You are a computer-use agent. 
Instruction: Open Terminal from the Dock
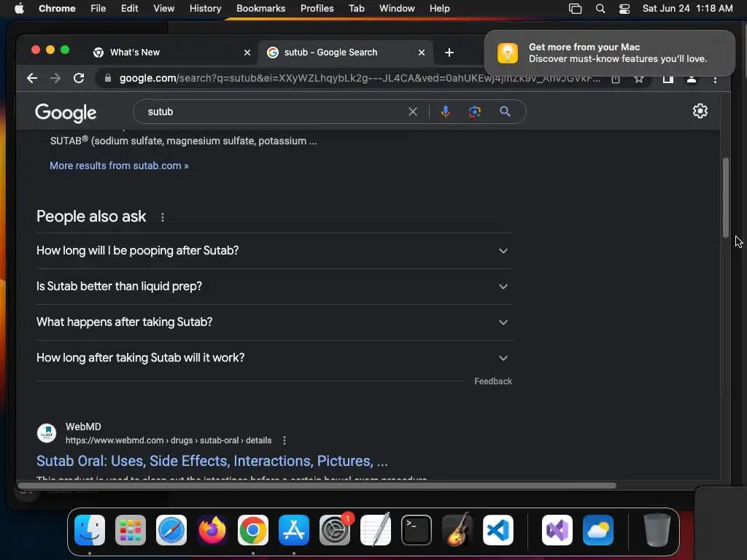coord(417,530)
